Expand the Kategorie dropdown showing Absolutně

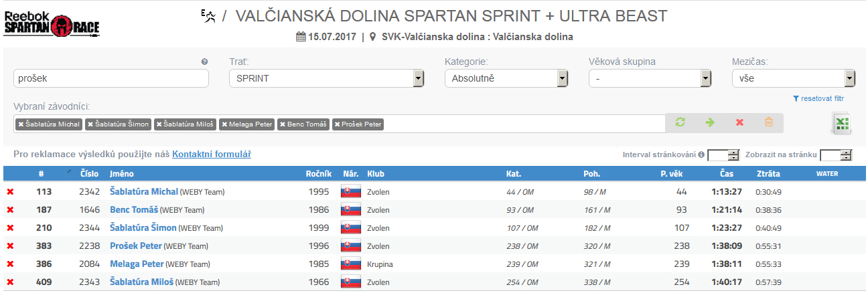506,78
